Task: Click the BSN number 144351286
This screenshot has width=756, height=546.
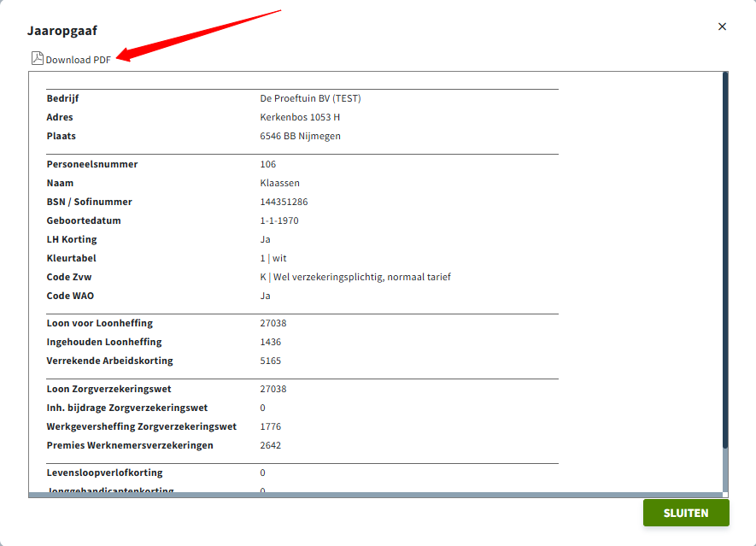Action: (x=284, y=202)
